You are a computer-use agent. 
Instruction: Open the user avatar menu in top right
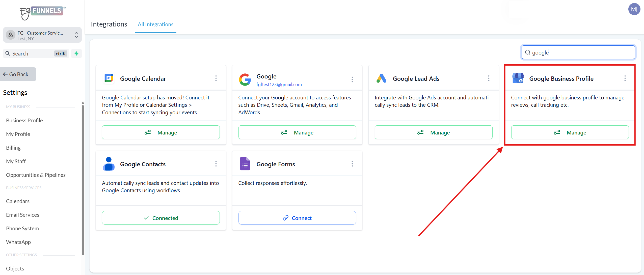pos(634,9)
